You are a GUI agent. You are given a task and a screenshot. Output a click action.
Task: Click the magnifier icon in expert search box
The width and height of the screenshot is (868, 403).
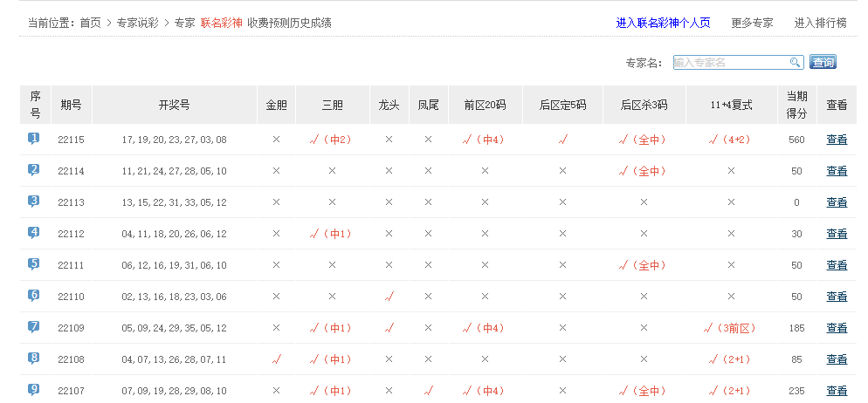pyautogui.click(x=795, y=62)
